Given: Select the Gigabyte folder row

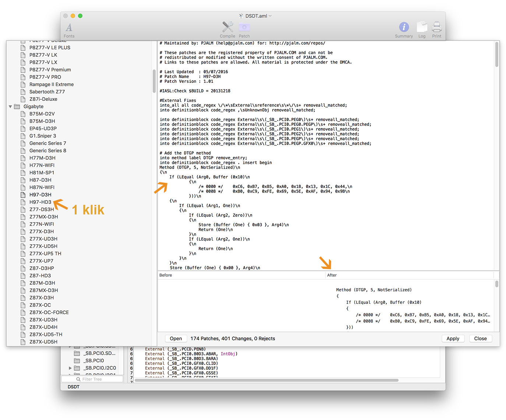Looking at the screenshot, I should pyautogui.click(x=33, y=106).
